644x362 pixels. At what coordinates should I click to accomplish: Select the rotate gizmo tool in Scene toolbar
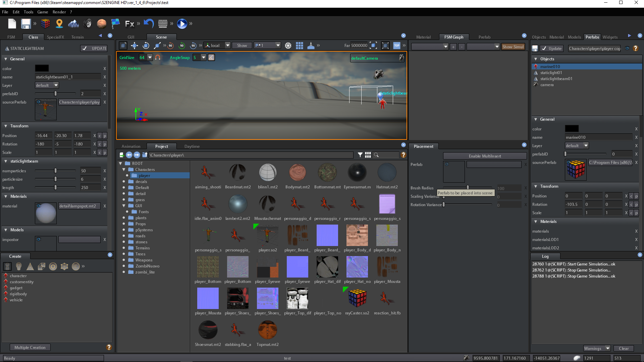[x=146, y=46]
